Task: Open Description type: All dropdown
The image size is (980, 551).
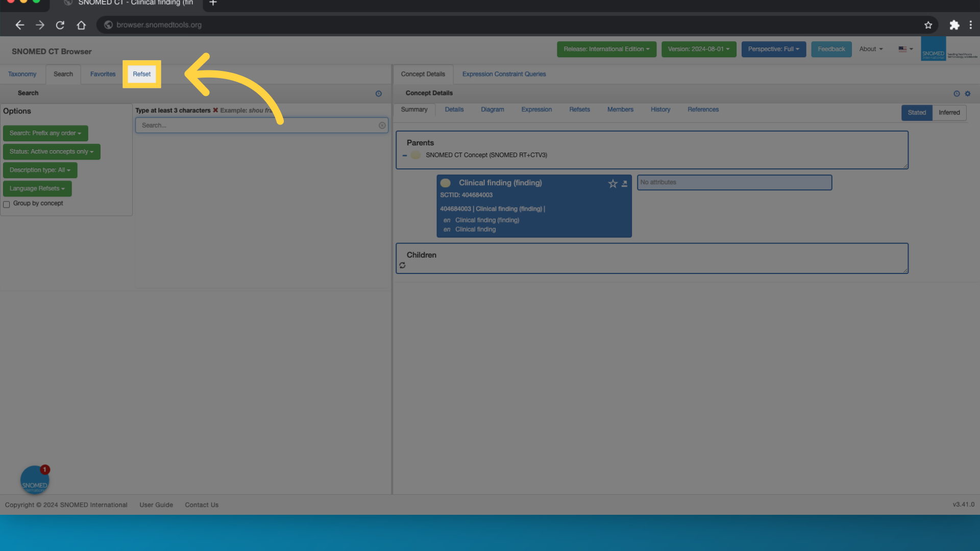Action: pyautogui.click(x=40, y=170)
